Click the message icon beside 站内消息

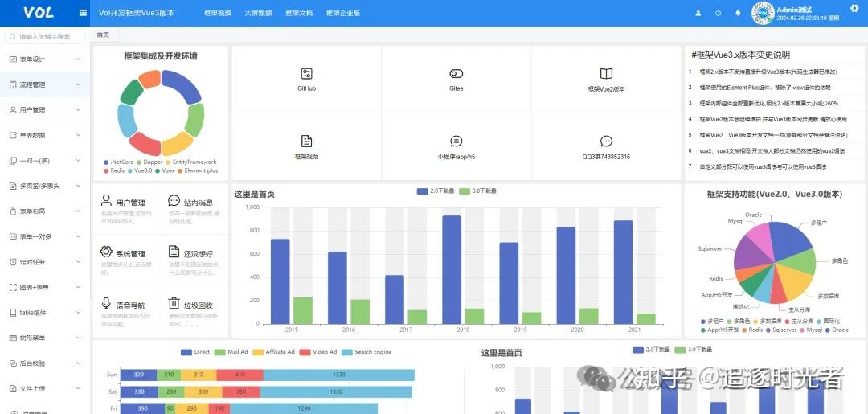coord(174,200)
